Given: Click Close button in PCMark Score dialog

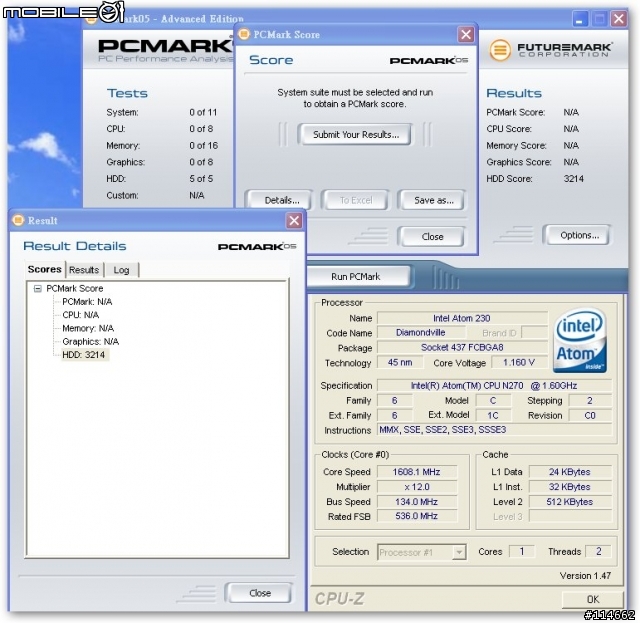Looking at the screenshot, I should pyautogui.click(x=432, y=236).
